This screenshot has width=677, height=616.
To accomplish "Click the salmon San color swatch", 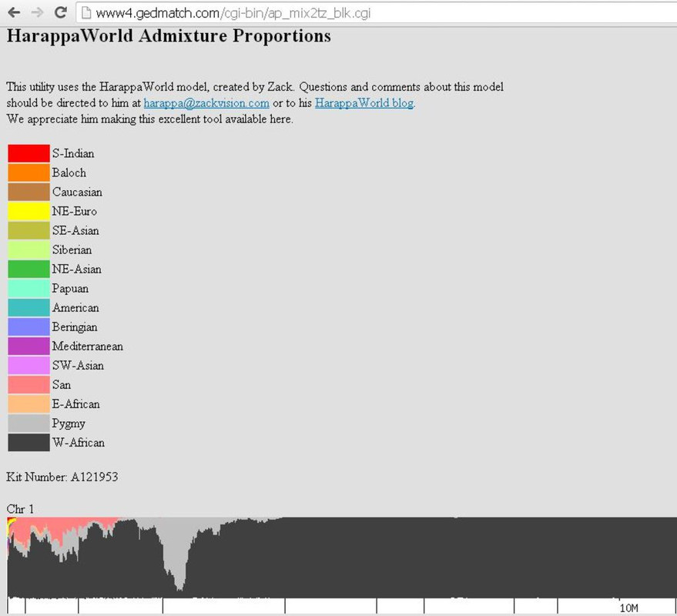I will click(x=29, y=385).
